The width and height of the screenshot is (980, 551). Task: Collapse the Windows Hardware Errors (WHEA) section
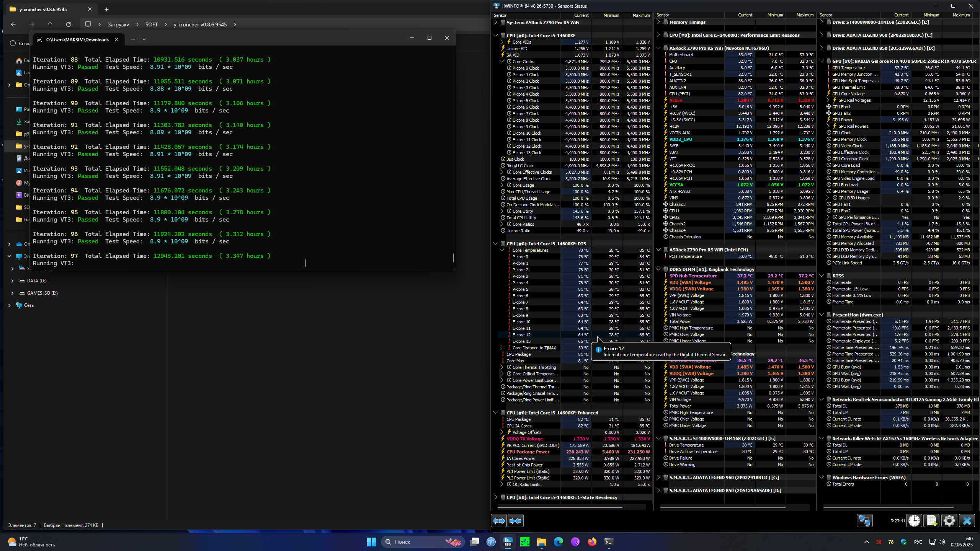tap(822, 478)
